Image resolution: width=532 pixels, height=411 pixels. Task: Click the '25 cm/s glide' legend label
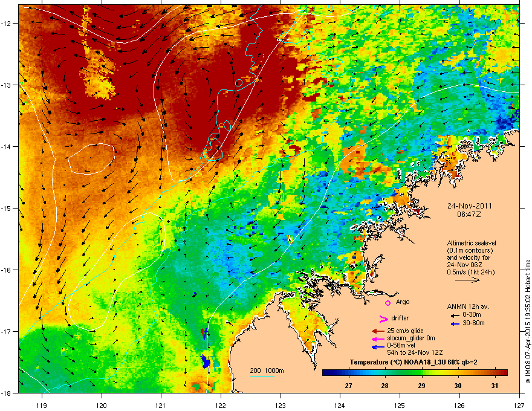405,331
